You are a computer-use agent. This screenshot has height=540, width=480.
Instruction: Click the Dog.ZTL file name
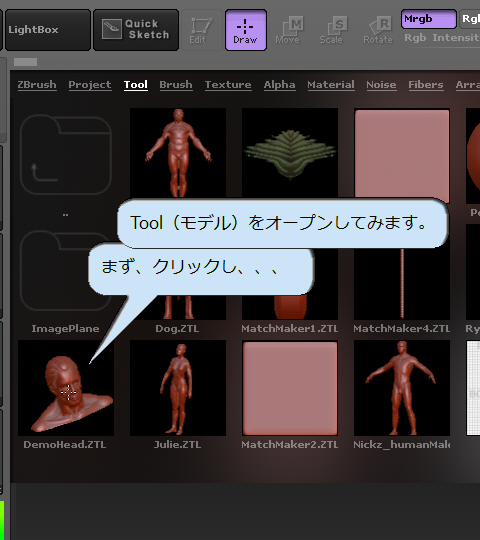177,329
